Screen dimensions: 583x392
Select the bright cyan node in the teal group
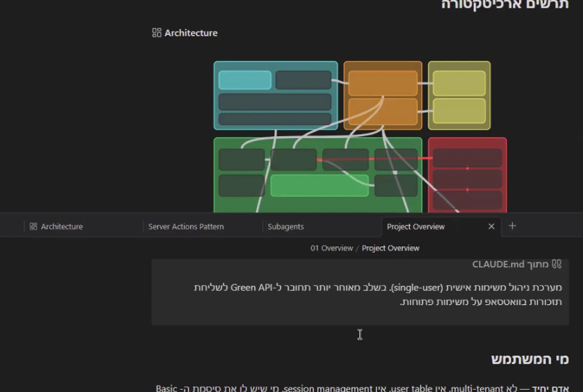pyautogui.click(x=245, y=80)
